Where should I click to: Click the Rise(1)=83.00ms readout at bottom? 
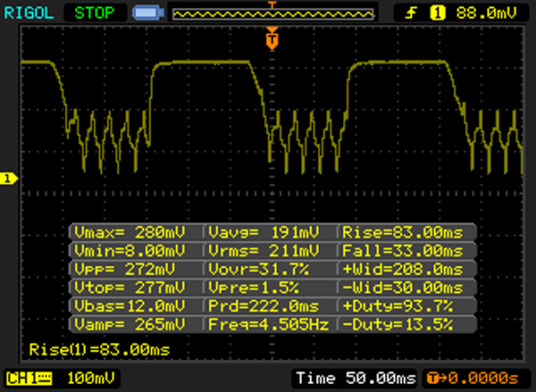[x=99, y=350]
